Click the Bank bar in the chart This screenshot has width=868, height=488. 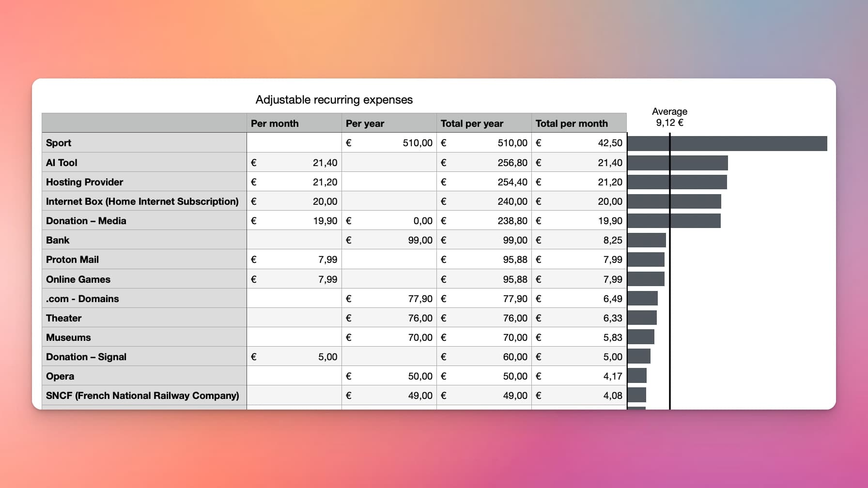(647, 240)
